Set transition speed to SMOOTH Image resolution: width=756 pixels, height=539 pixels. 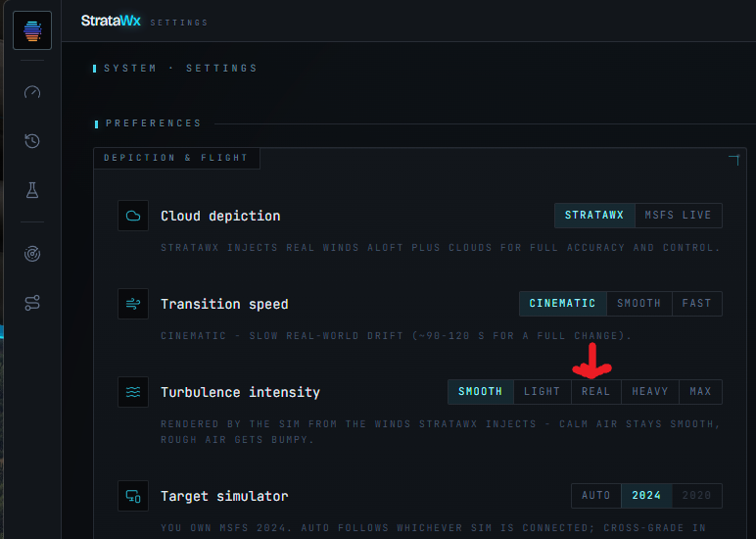(x=638, y=304)
